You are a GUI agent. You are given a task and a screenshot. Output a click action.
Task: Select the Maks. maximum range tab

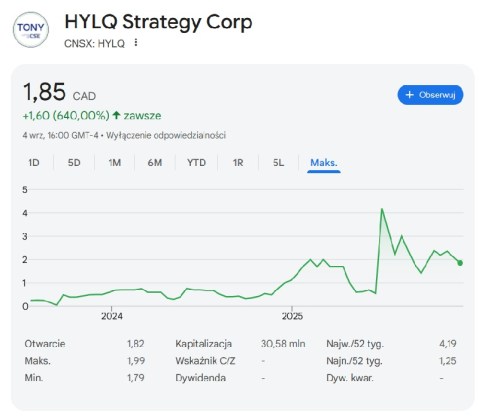tap(324, 163)
